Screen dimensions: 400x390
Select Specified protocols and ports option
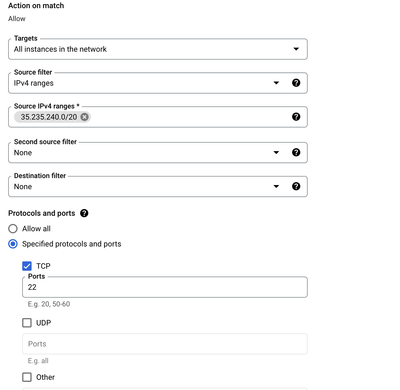point(13,244)
